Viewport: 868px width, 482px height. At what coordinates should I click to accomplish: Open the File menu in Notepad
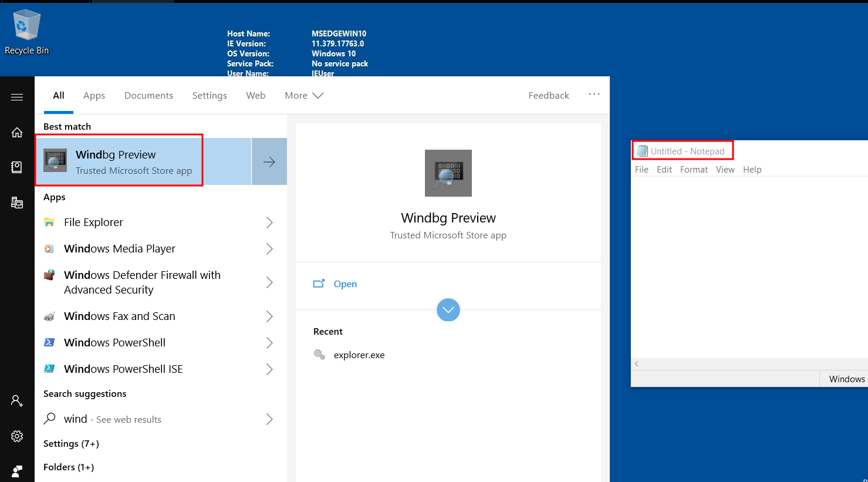tap(641, 169)
